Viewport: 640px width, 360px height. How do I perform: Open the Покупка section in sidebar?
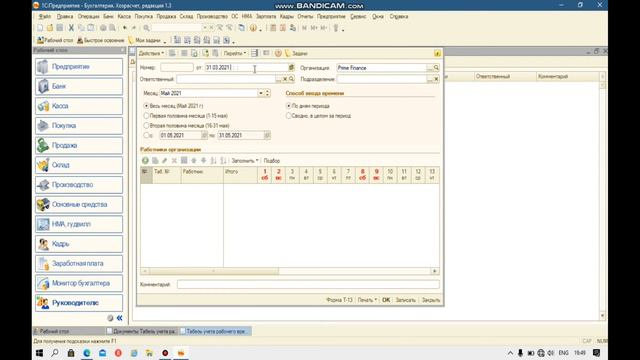coord(79,126)
